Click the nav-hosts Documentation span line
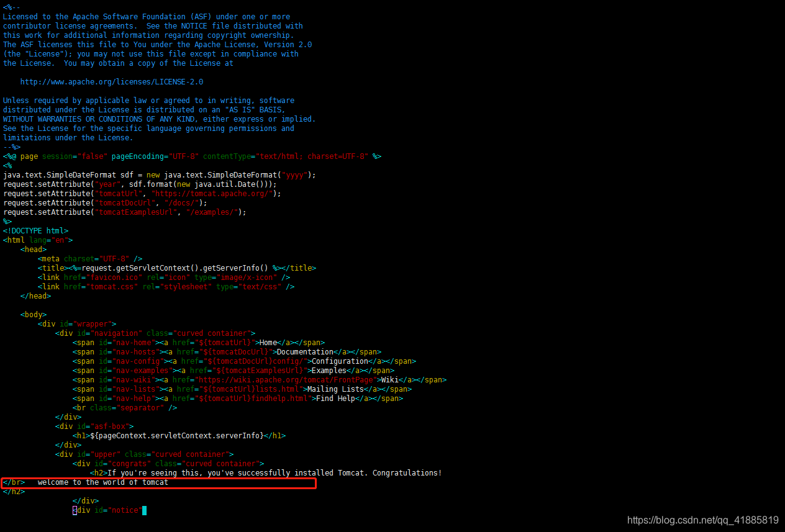785x532 pixels. point(227,352)
